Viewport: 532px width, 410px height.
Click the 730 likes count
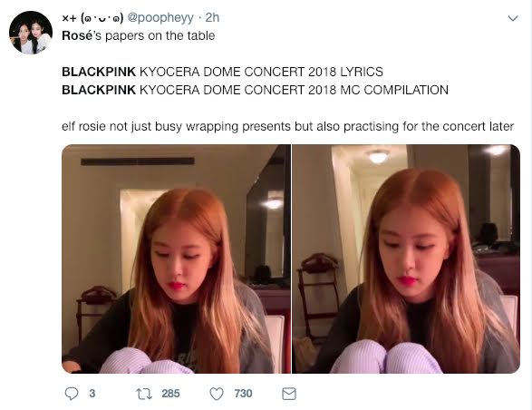[x=243, y=394]
